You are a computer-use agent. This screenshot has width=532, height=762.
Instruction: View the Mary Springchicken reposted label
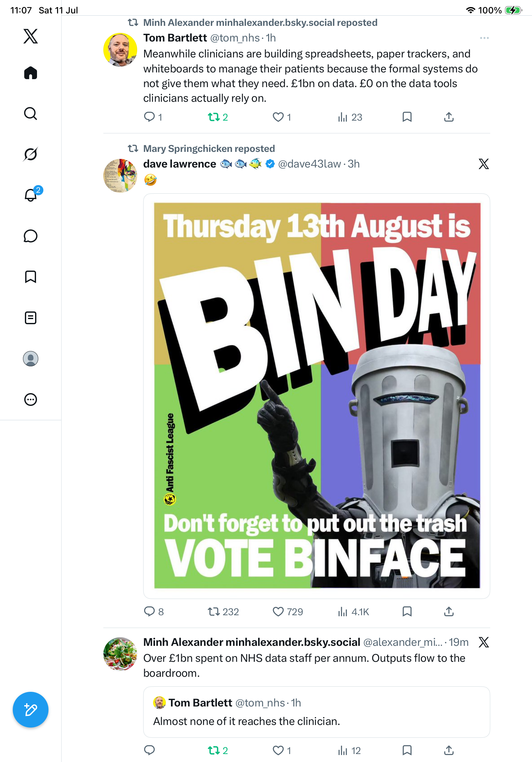[x=209, y=148]
